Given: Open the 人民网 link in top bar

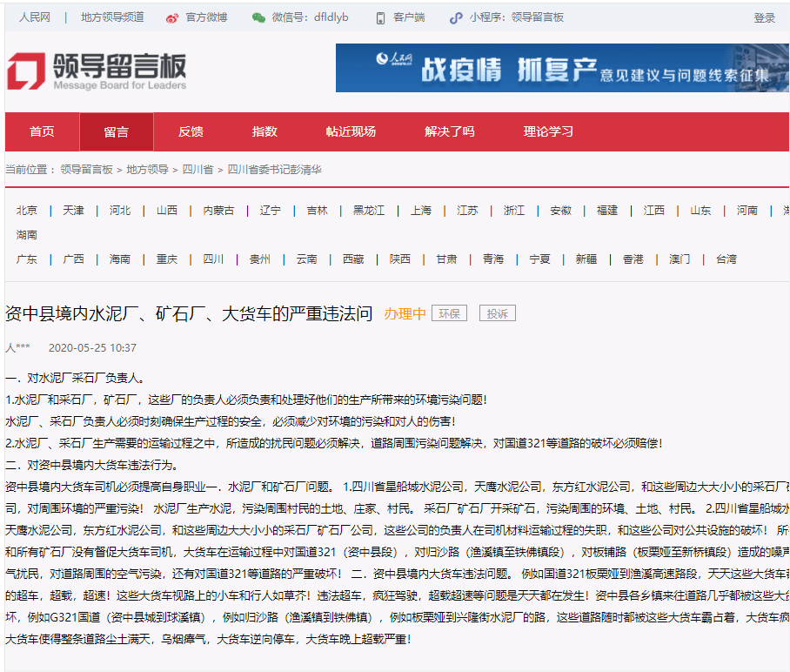Looking at the screenshot, I should 35,17.
